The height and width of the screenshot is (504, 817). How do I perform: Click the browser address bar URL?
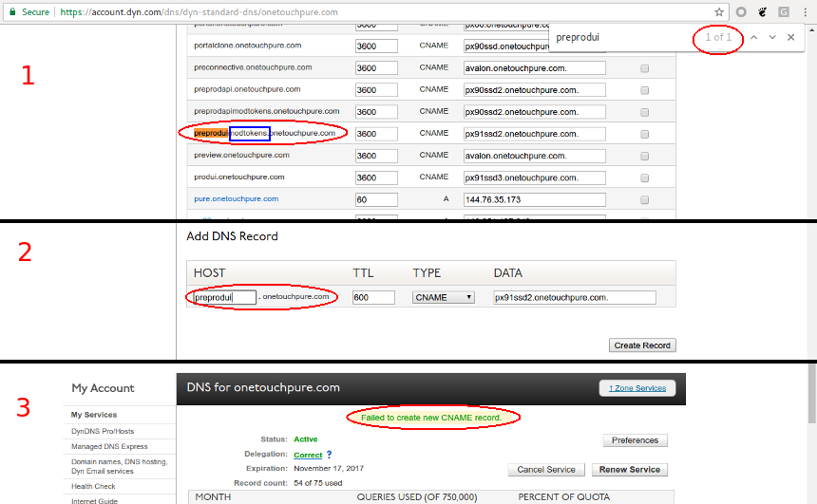(x=199, y=12)
